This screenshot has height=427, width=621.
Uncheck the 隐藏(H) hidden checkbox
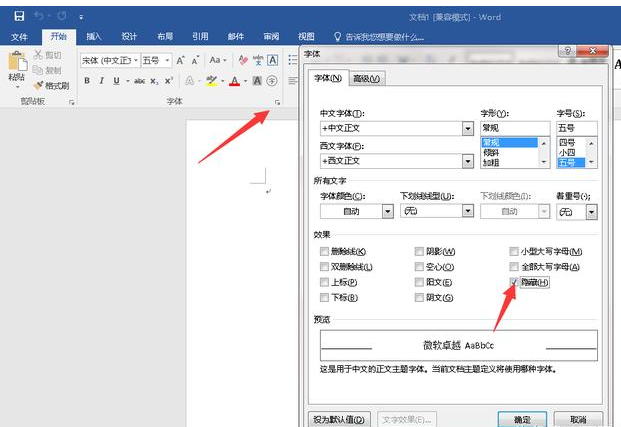[x=514, y=283]
